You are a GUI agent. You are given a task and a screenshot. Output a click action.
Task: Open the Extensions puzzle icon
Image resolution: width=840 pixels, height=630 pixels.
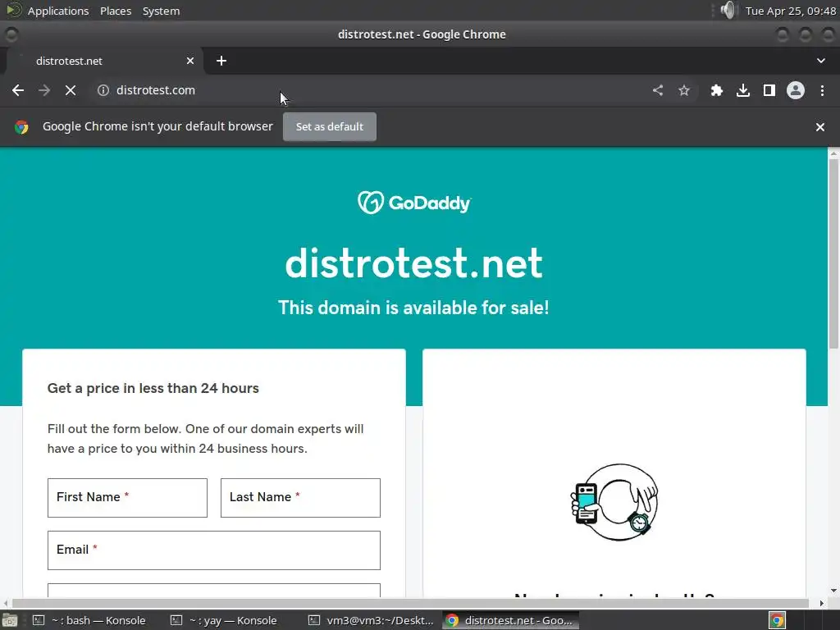pyautogui.click(x=717, y=90)
